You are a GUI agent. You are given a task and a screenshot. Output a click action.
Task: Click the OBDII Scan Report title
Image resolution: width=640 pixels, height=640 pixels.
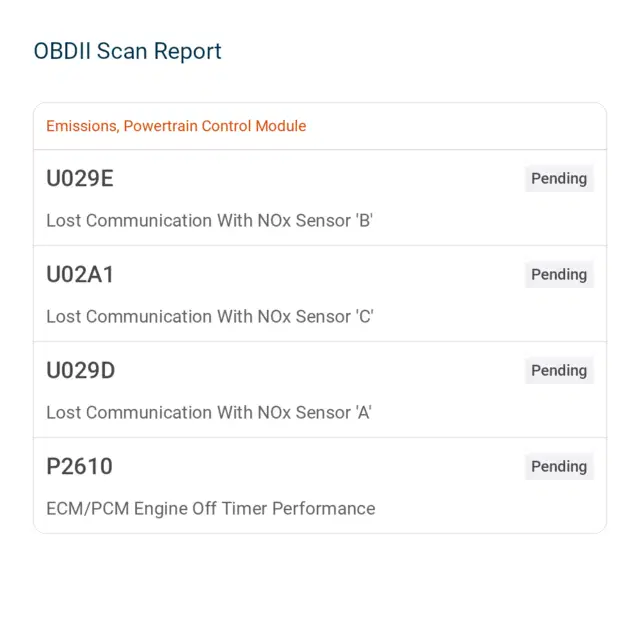pyautogui.click(x=127, y=51)
